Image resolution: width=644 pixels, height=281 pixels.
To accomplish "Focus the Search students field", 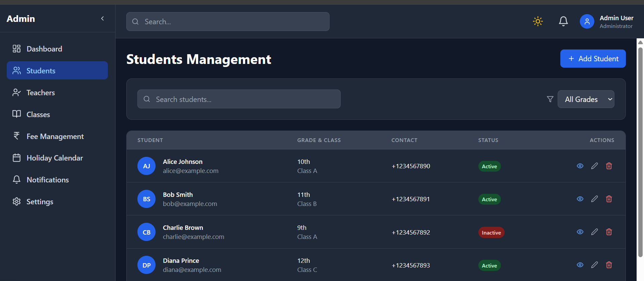I will [239, 99].
